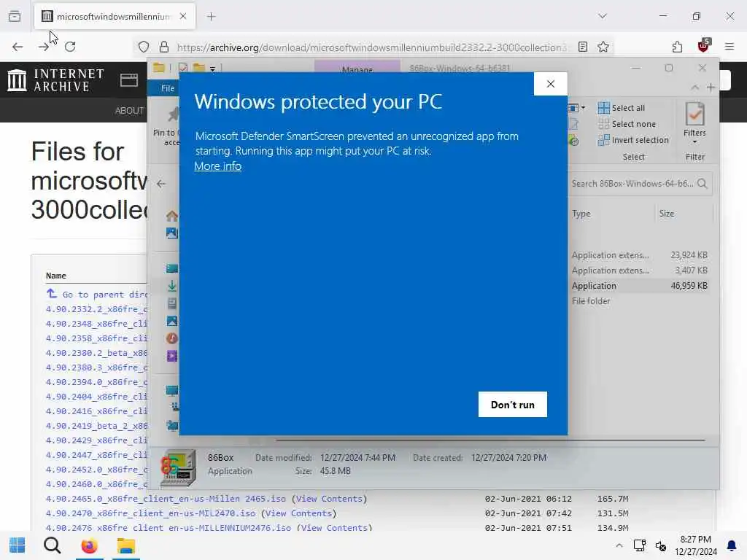The width and height of the screenshot is (747, 560).
Task: Show site security padlock info
Action: [x=164, y=47]
